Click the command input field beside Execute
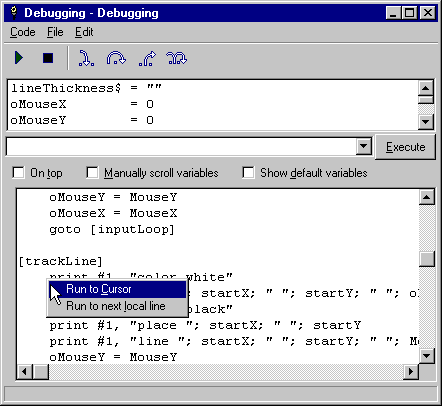442x406 pixels. click(x=181, y=147)
